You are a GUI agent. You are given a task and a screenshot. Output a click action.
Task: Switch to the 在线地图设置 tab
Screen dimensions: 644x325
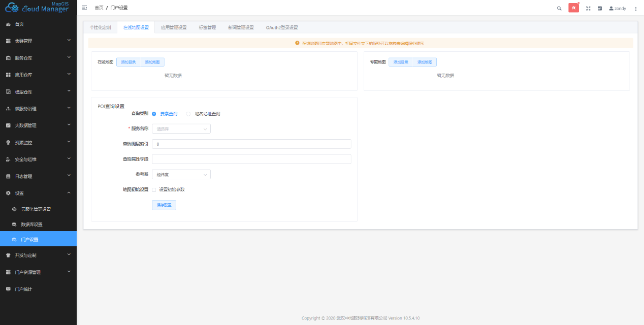tap(136, 27)
